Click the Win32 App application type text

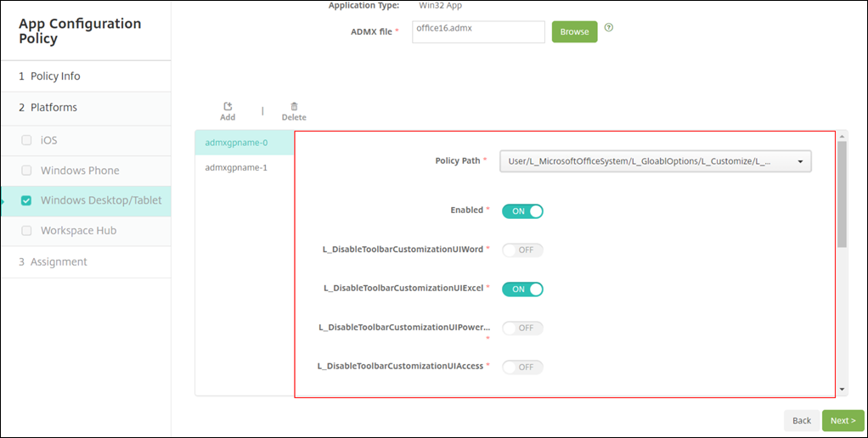tap(441, 6)
